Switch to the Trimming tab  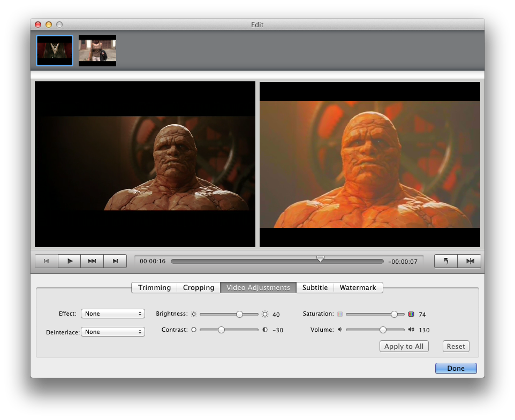[154, 288]
